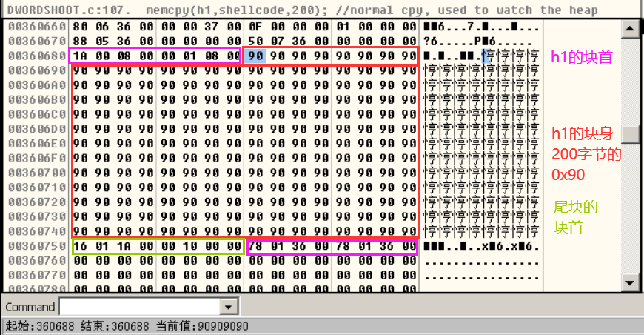Click byte 0F in row 00360660
Screen dimensions: 644x335
255,27
